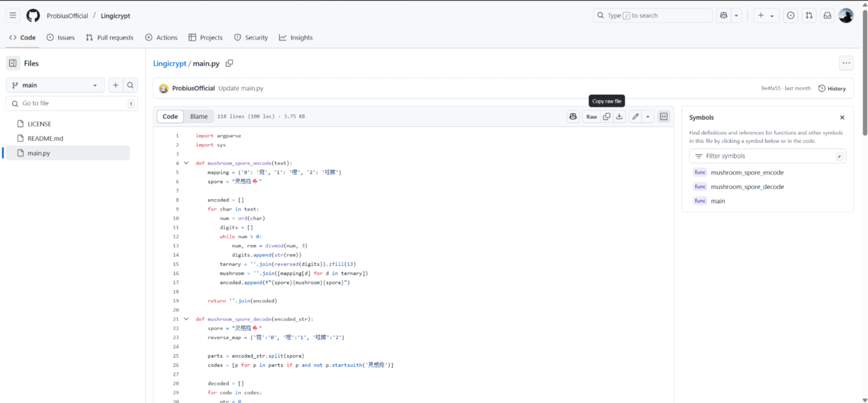This screenshot has width=868, height=403.
Task: Add a file with the plus button
Action: coord(115,85)
